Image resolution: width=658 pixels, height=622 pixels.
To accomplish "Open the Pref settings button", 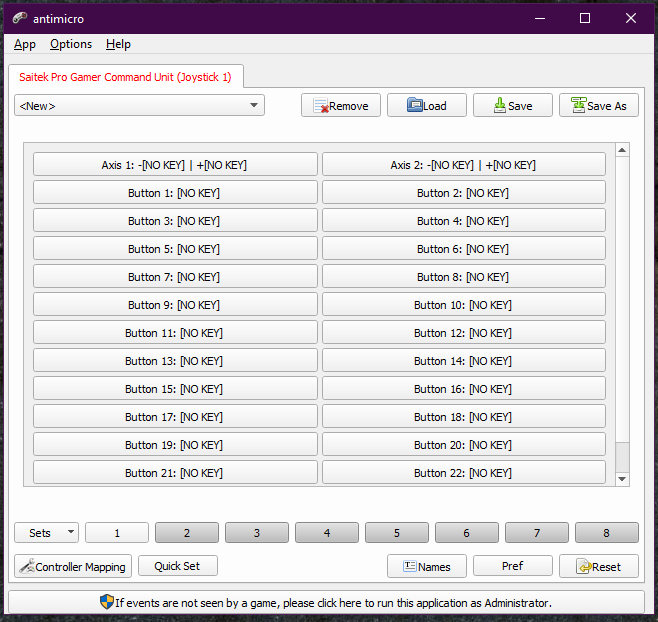I will pos(513,566).
